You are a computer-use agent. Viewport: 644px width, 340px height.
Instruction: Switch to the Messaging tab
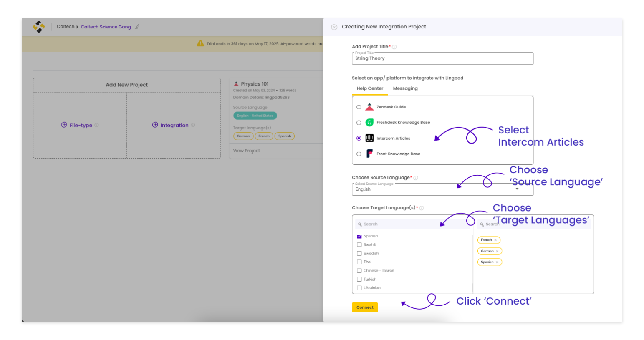pyautogui.click(x=405, y=88)
